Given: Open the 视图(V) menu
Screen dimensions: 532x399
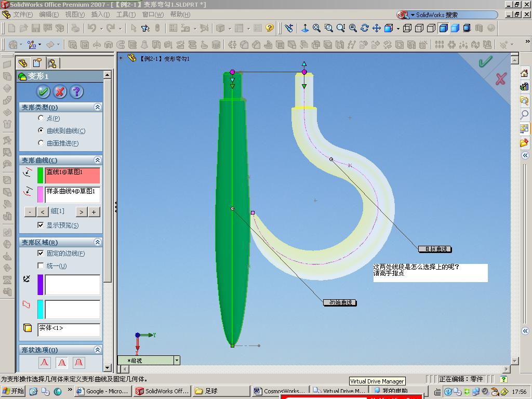Looking at the screenshot, I should coord(75,15).
